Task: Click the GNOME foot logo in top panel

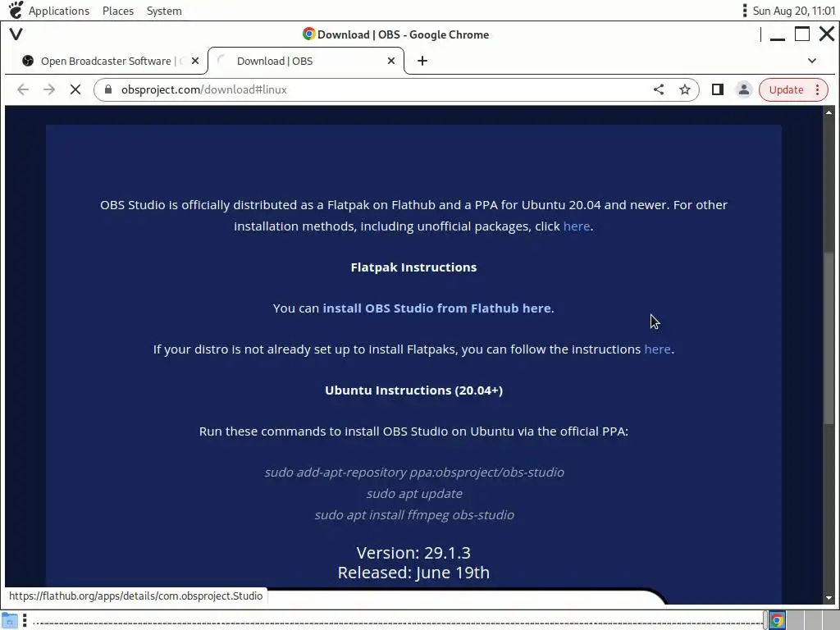Action: [x=16, y=10]
